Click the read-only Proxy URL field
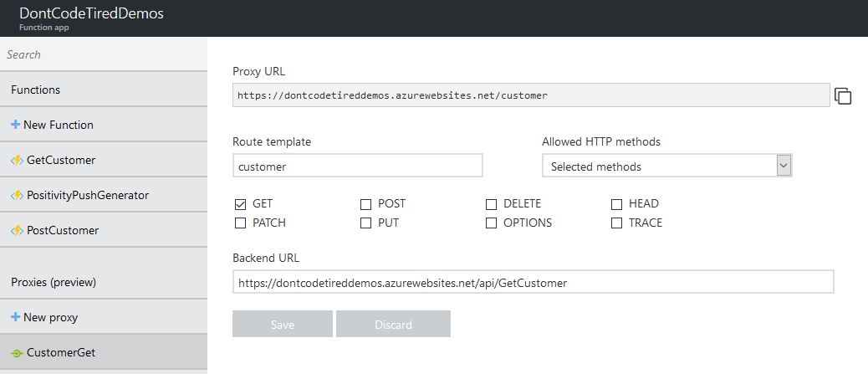 pos(531,95)
